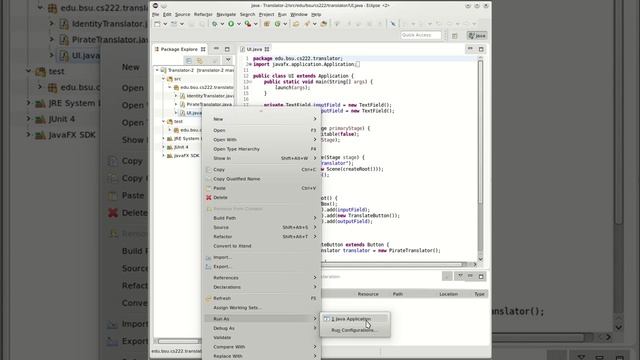Select Export in context menu
The width and height of the screenshot is (640, 360).
[262, 267]
